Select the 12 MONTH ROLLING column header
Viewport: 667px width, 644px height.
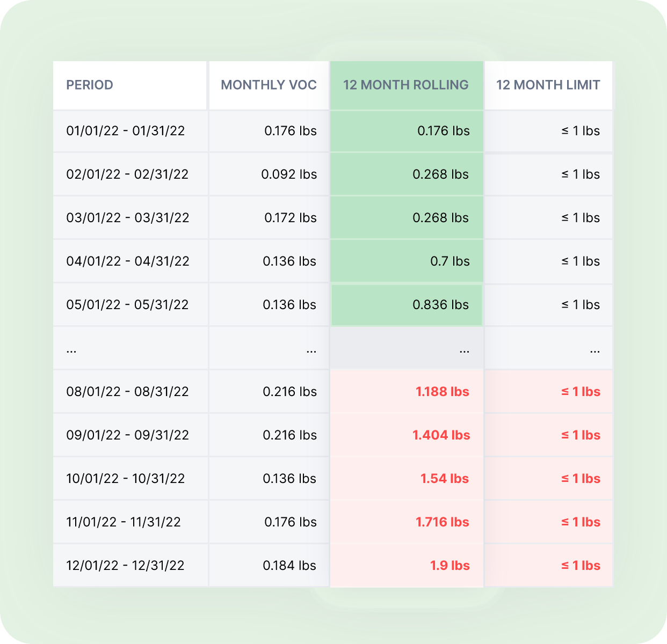(x=406, y=85)
